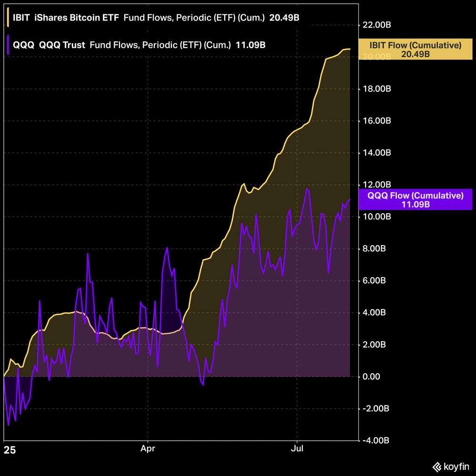
Task: Click QQQ 'Fund Flows, Periodic (ETF) (Cum.)' text
Action: [160, 45]
